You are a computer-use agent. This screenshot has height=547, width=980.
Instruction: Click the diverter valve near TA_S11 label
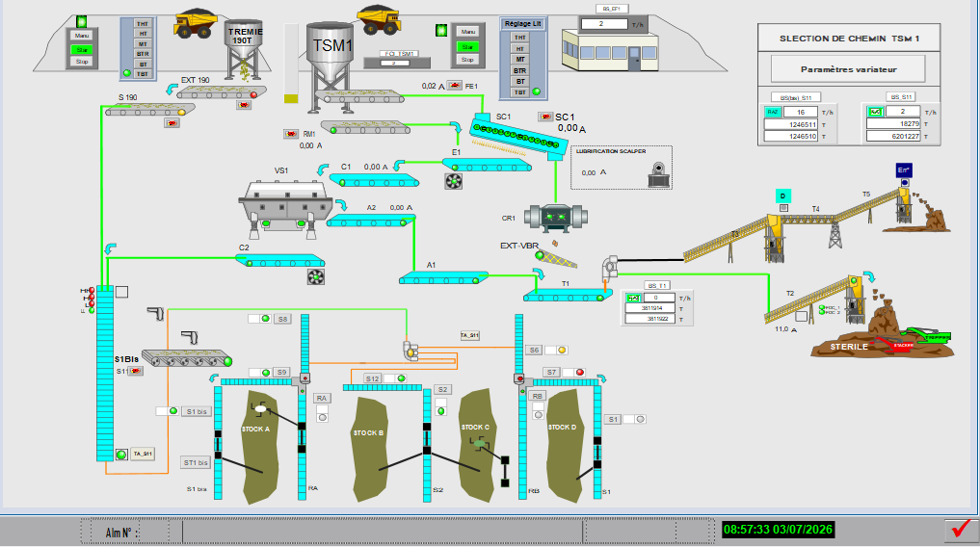[x=411, y=351]
